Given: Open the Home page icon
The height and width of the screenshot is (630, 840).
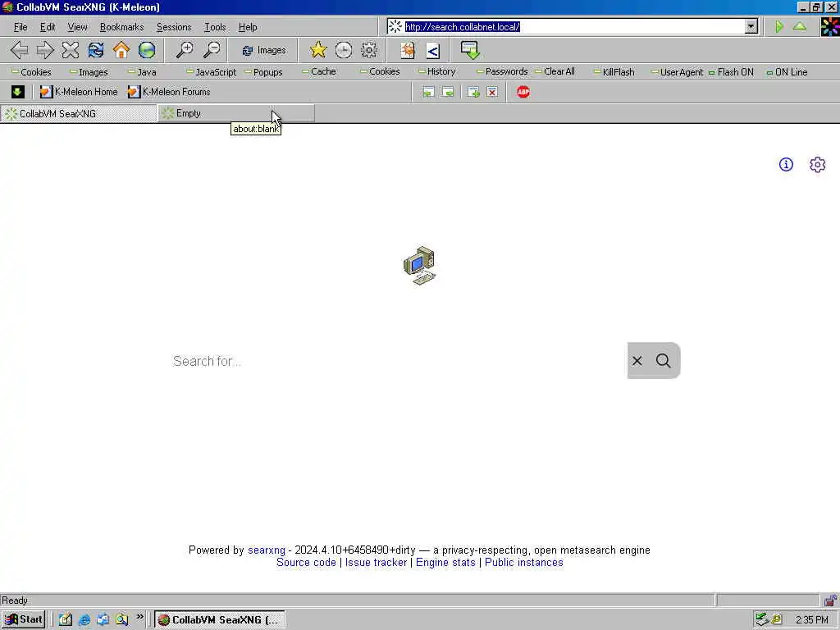Looking at the screenshot, I should [x=121, y=50].
